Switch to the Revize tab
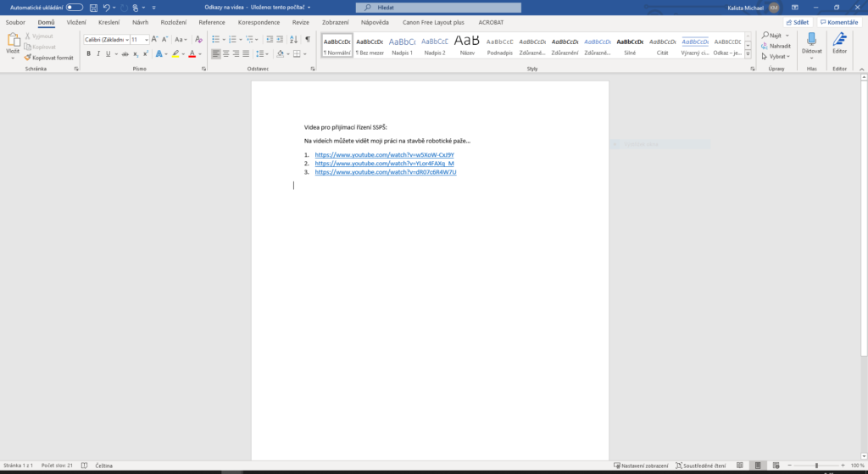The image size is (868, 474). coord(301,22)
